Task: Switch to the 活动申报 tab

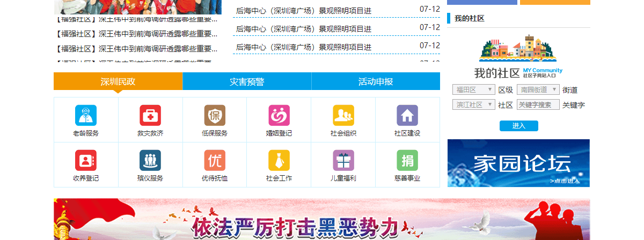Action: coord(376,81)
